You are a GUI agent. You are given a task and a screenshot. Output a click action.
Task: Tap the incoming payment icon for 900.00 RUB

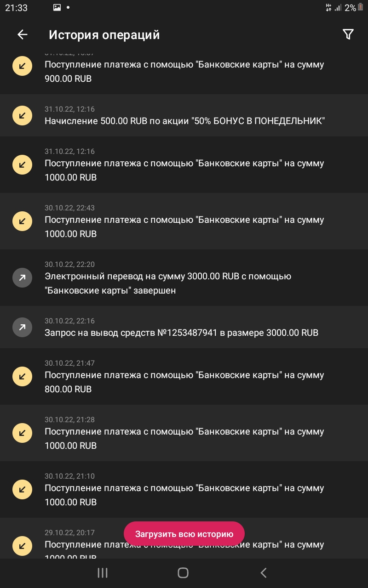coord(22,66)
